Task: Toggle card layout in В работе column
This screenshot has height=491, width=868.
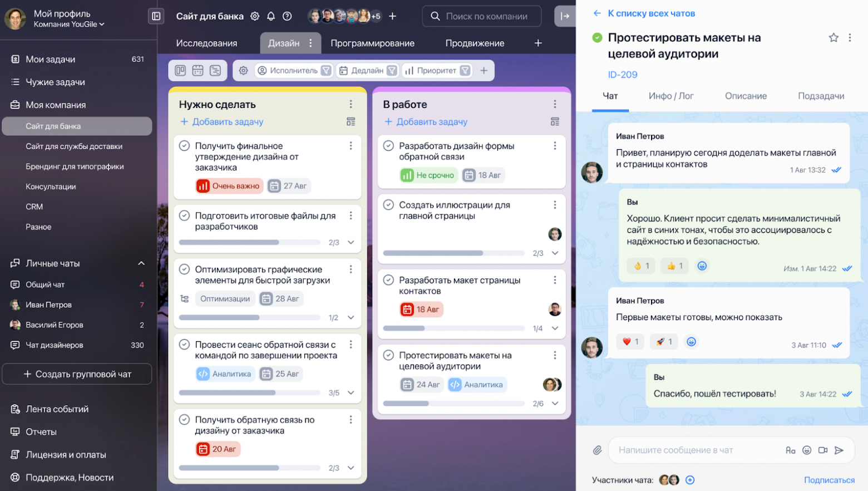Action: click(555, 122)
